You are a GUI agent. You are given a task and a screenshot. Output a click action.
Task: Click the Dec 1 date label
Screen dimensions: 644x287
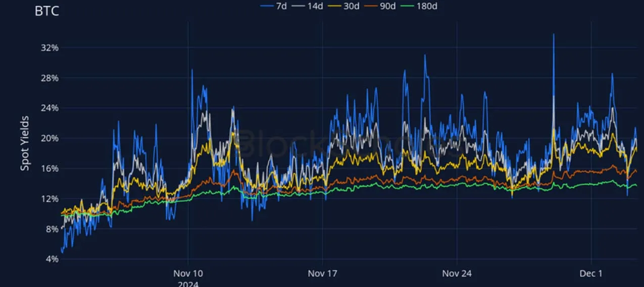(x=591, y=273)
